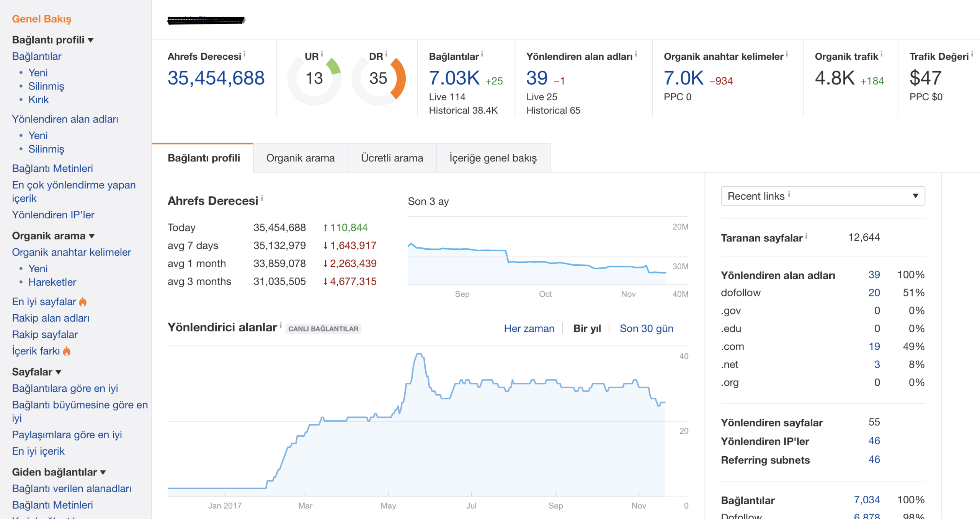Screen dimensions: 980x519
Task: Click the info icon beside UR gauge
Action: coord(322,54)
